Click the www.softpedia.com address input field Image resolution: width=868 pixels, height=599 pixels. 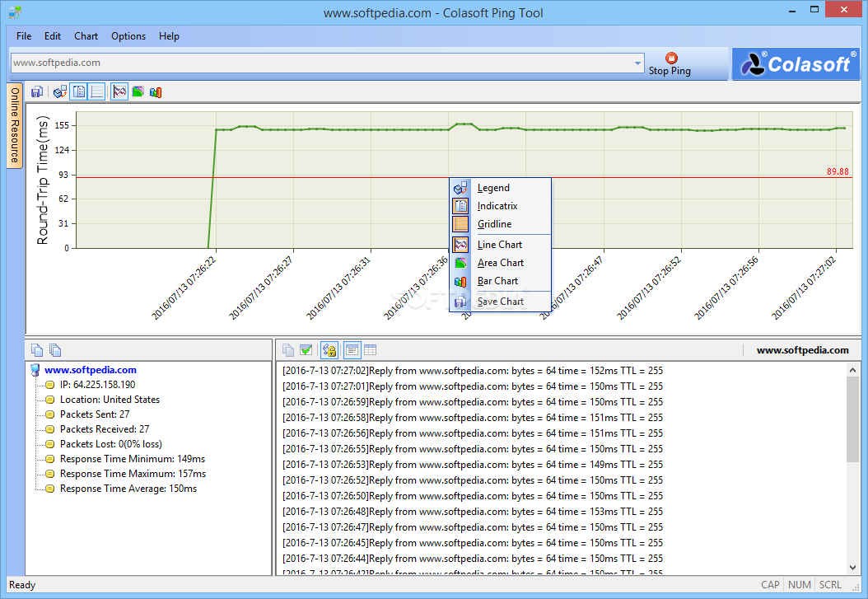tap(321, 63)
